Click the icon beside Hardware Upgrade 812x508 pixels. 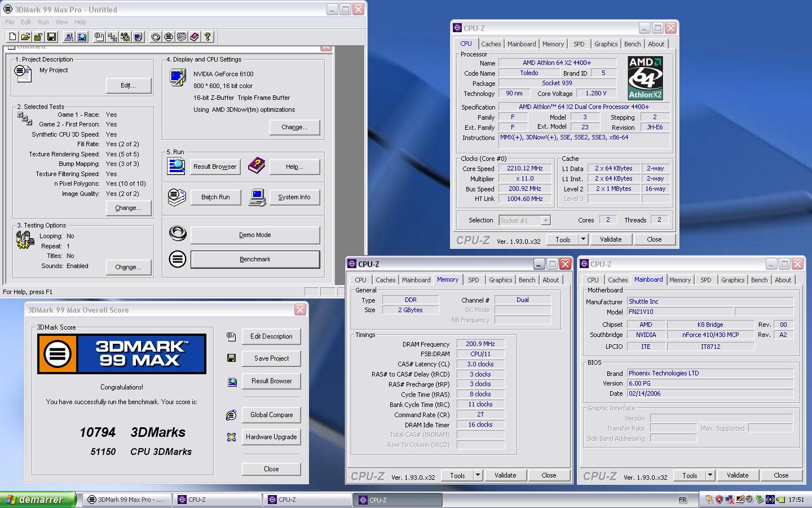click(231, 437)
